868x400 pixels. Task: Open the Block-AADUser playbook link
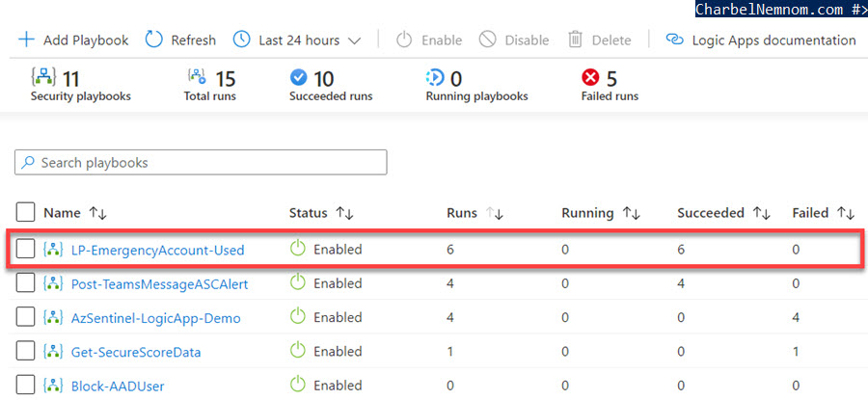click(x=118, y=387)
